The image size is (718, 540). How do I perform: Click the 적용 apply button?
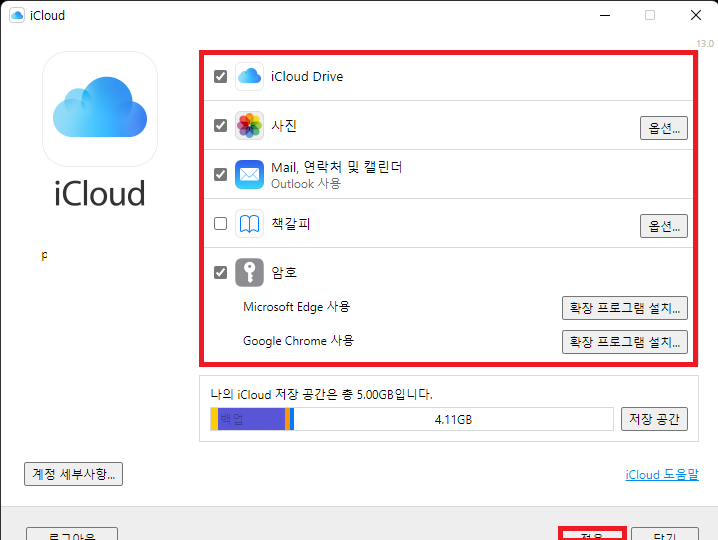click(592, 534)
